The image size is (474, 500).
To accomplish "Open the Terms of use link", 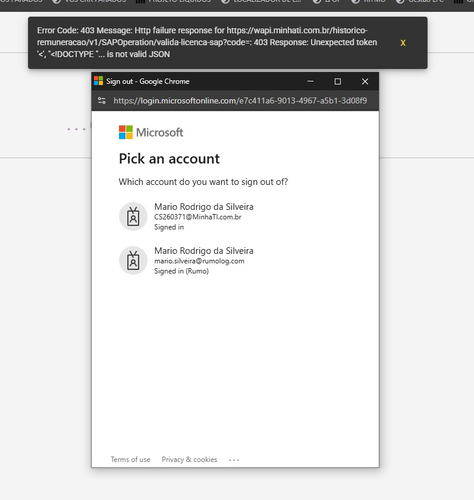I will (130, 459).
